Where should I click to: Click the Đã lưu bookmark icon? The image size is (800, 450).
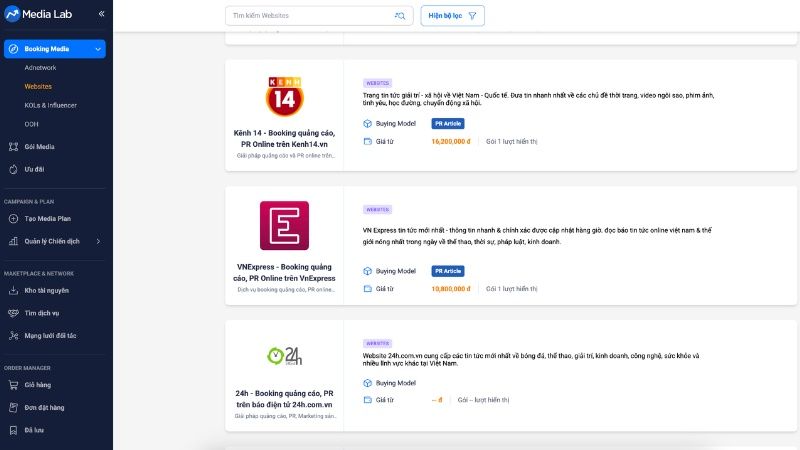[x=13, y=430]
